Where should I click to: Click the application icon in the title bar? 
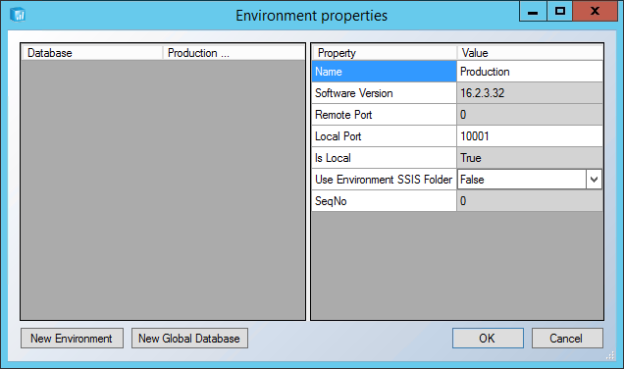[18, 15]
